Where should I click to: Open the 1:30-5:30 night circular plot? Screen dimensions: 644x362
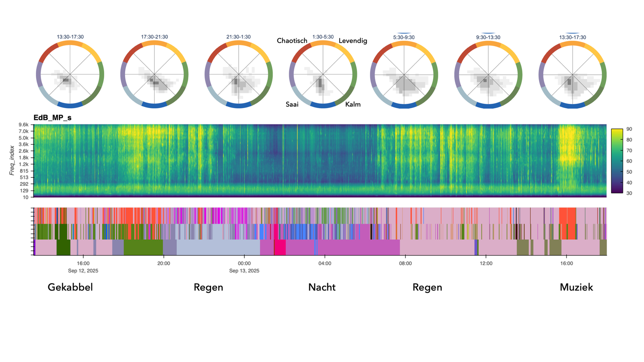323,74
